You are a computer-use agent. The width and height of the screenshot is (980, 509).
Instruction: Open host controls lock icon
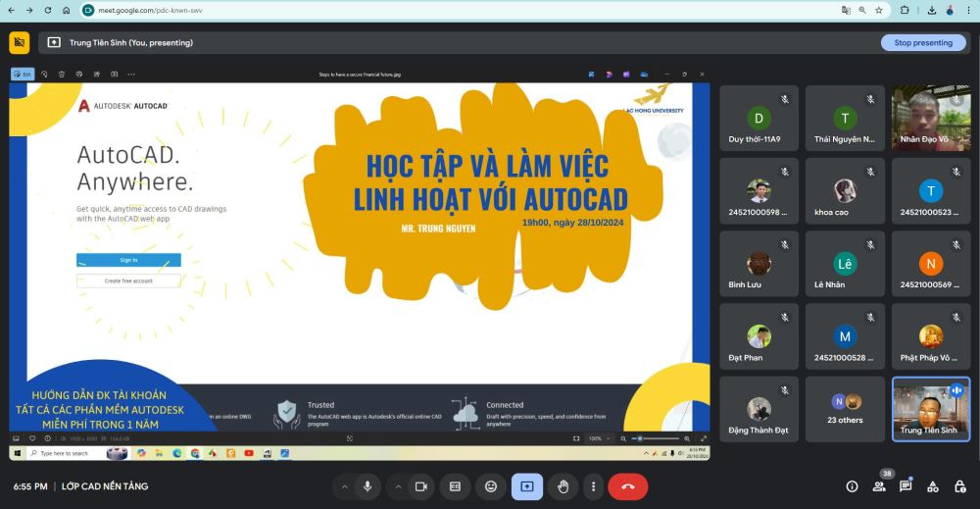click(959, 486)
